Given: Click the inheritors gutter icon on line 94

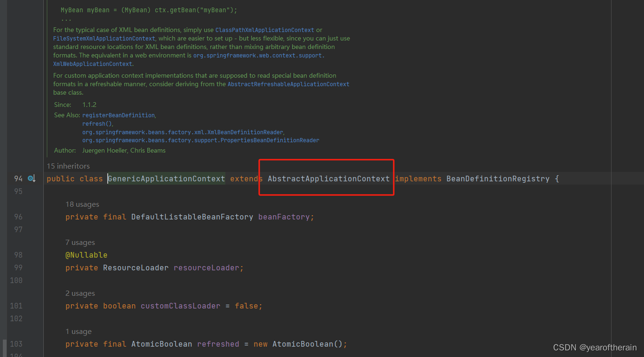Looking at the screenshot, I should (31, 178).
